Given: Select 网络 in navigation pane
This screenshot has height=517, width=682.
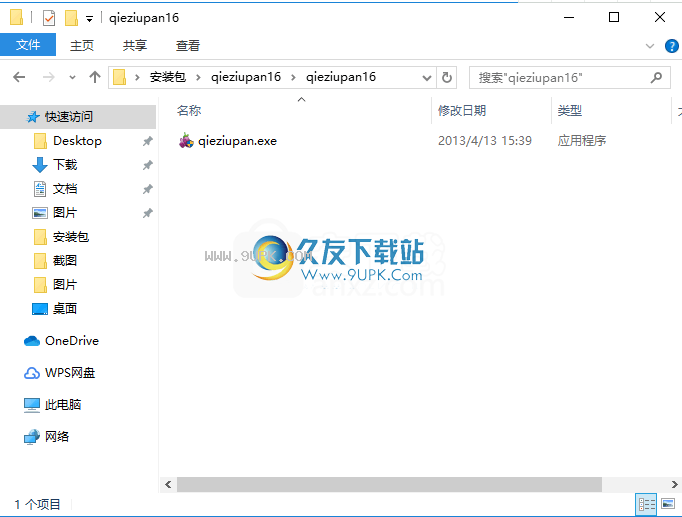Looking at the screenshot, I should coord(57,437).
